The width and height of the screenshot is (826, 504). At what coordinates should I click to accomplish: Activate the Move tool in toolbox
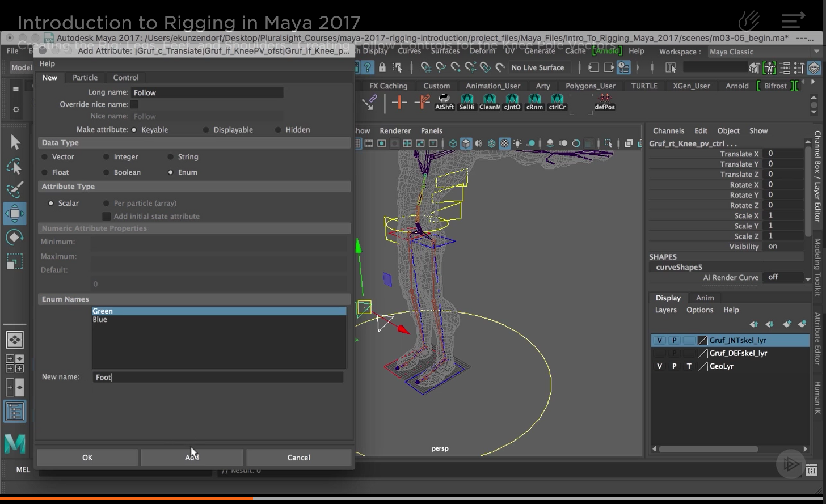pos(15,214)
